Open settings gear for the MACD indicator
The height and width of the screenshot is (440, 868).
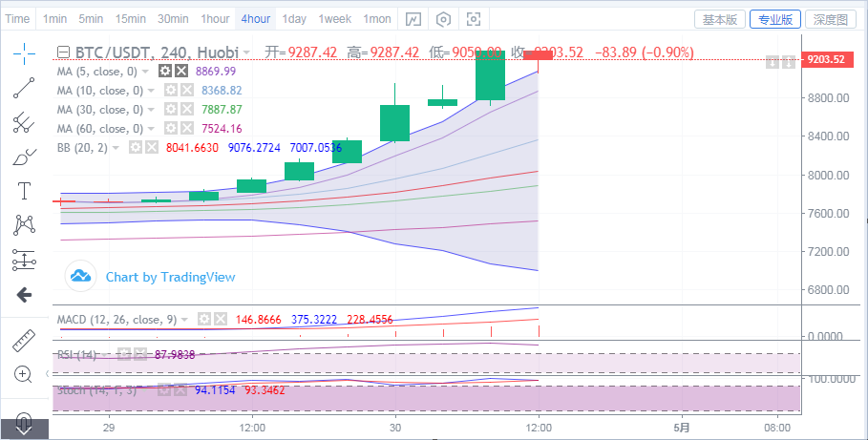pos(204,319)
